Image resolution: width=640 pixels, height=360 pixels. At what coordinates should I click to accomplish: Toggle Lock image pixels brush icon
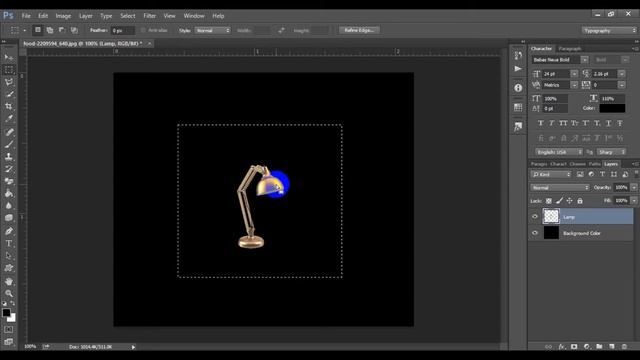(559, 201)
